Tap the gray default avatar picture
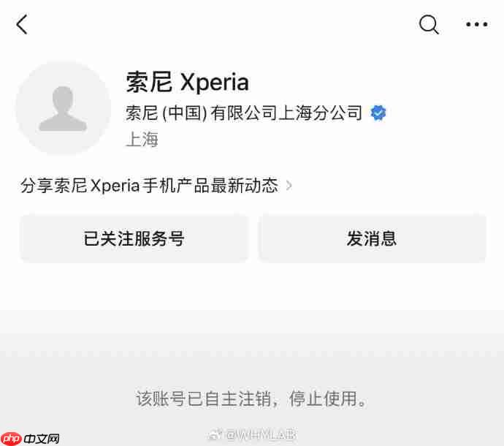 [x=63, y=108]
